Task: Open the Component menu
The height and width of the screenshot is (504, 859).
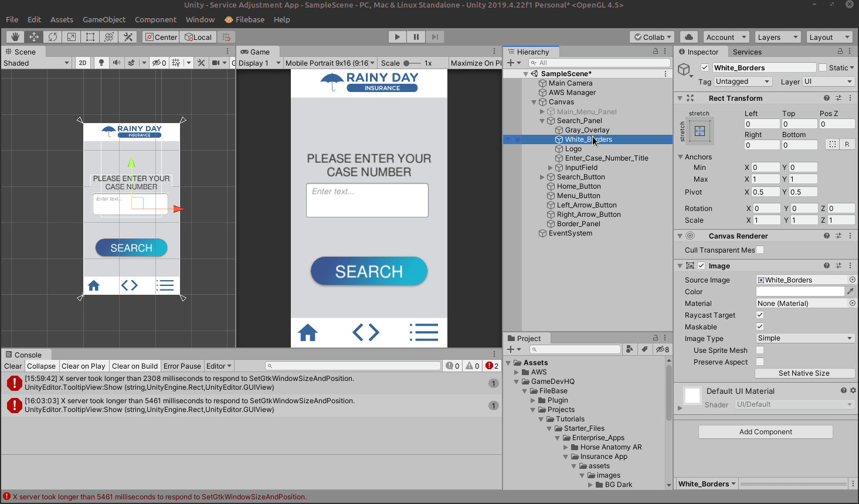Action: (x=155, y=19)
